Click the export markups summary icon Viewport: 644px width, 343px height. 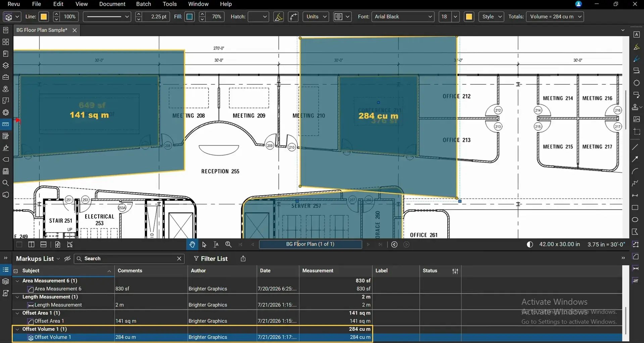[x=243, y=259]
